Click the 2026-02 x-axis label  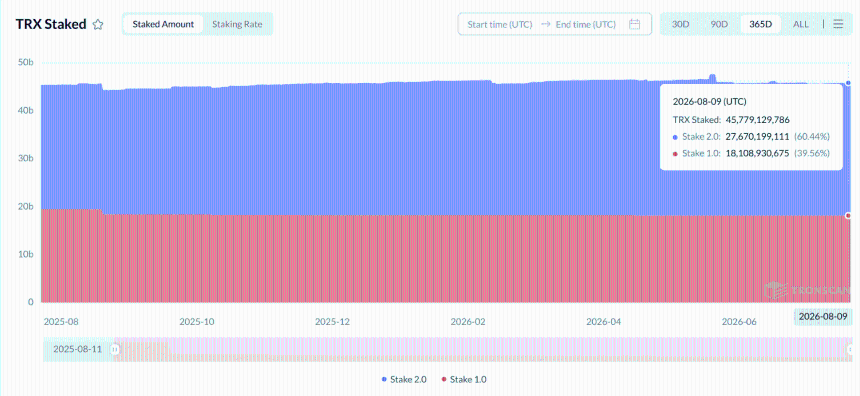[x=468, y=322]
